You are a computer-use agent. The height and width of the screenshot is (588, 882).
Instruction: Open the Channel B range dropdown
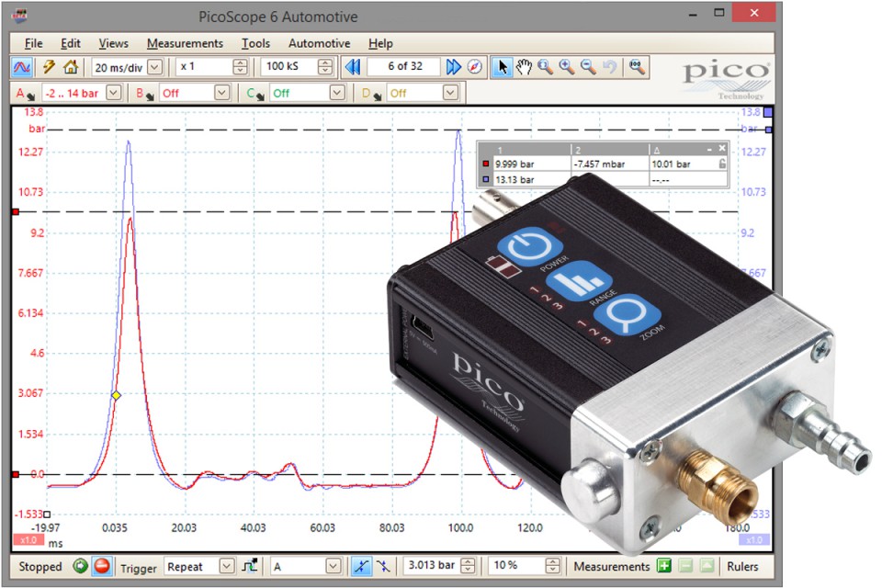coord(222,93)
